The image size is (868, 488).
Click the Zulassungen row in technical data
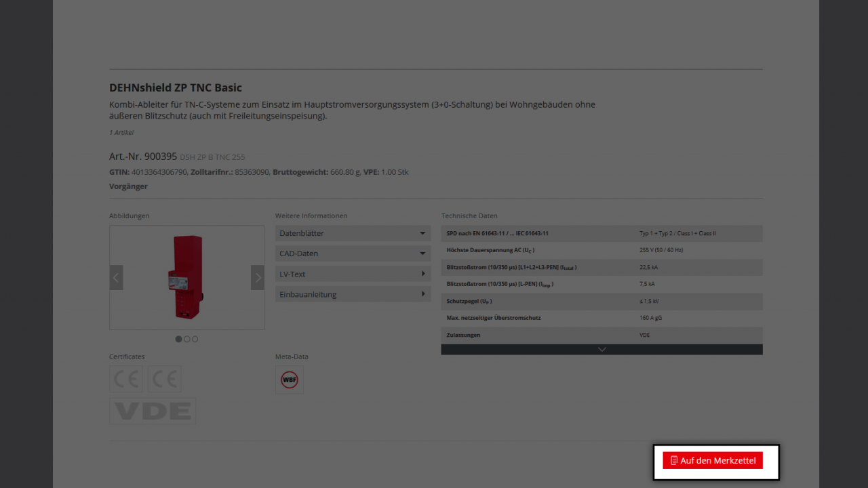point(601,335)
